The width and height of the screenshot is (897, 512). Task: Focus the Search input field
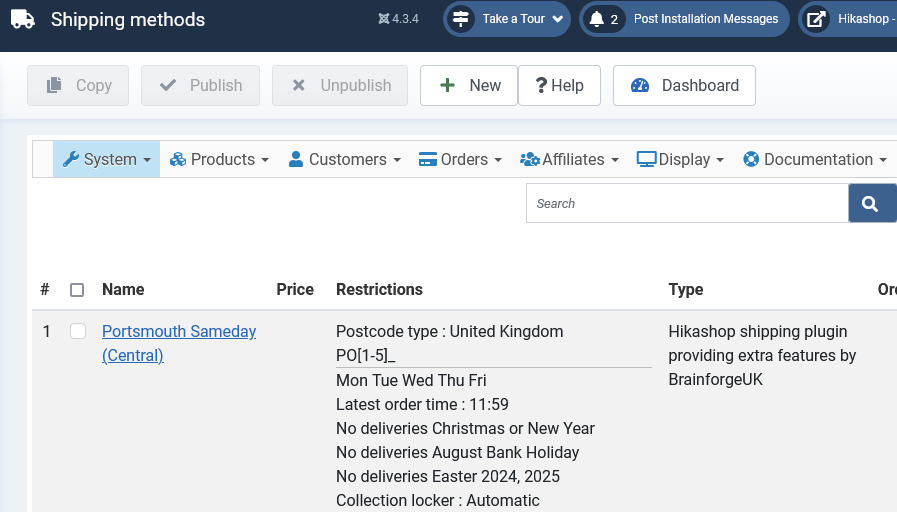687,203
